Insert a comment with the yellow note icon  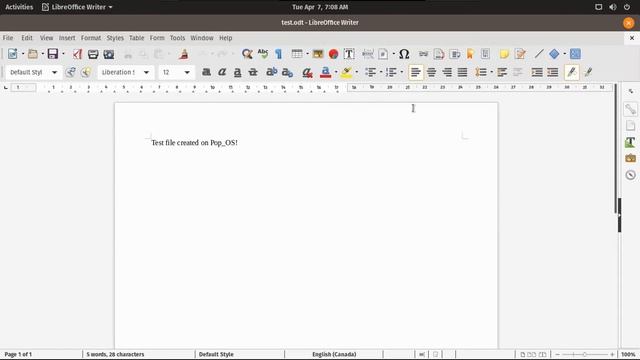[x=504, y=54]
